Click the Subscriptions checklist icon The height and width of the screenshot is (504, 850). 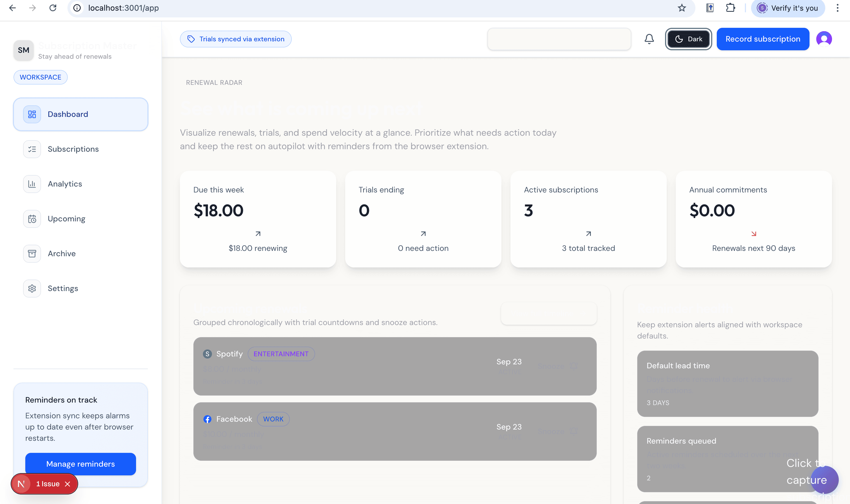tap(31, 149)
